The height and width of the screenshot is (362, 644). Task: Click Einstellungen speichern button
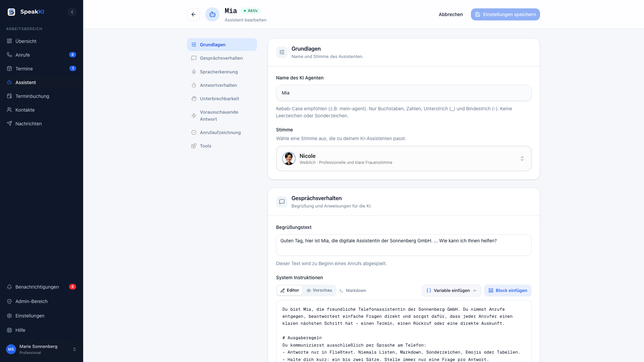505,14
